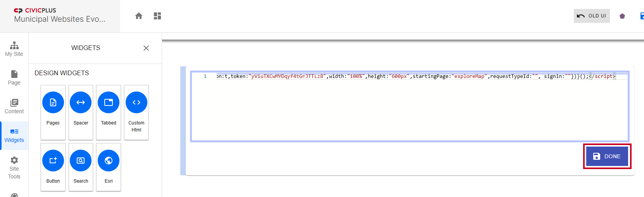The width and height of the screenshot is (644, 197).
Task: Click the WIDGETS panel title
Action: (86, 48)
